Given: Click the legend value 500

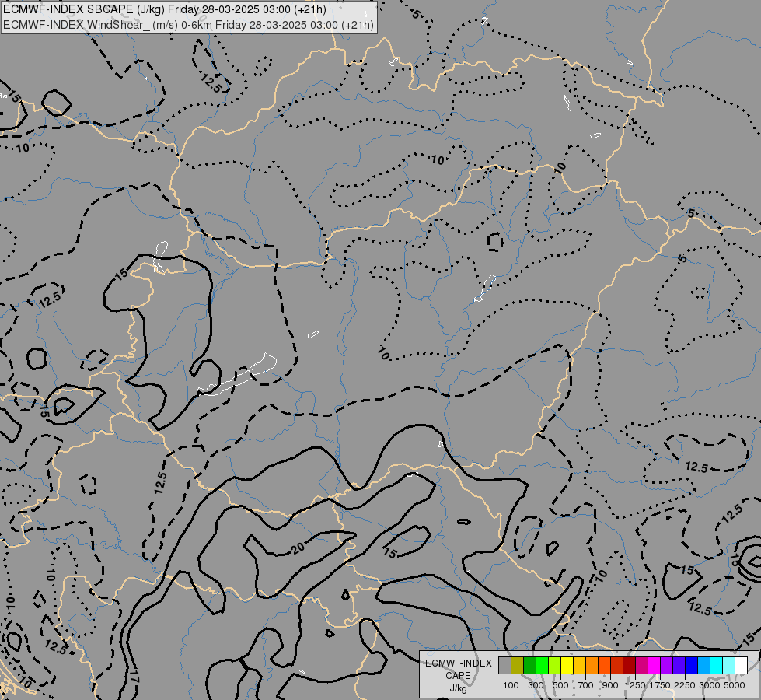Looking at the screenshot, I should 560,685.
